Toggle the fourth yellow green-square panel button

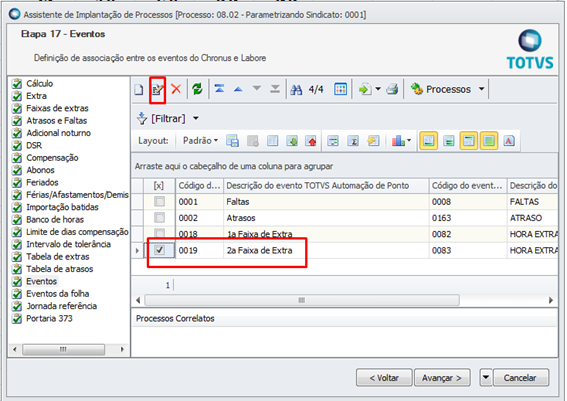[489, 141]
